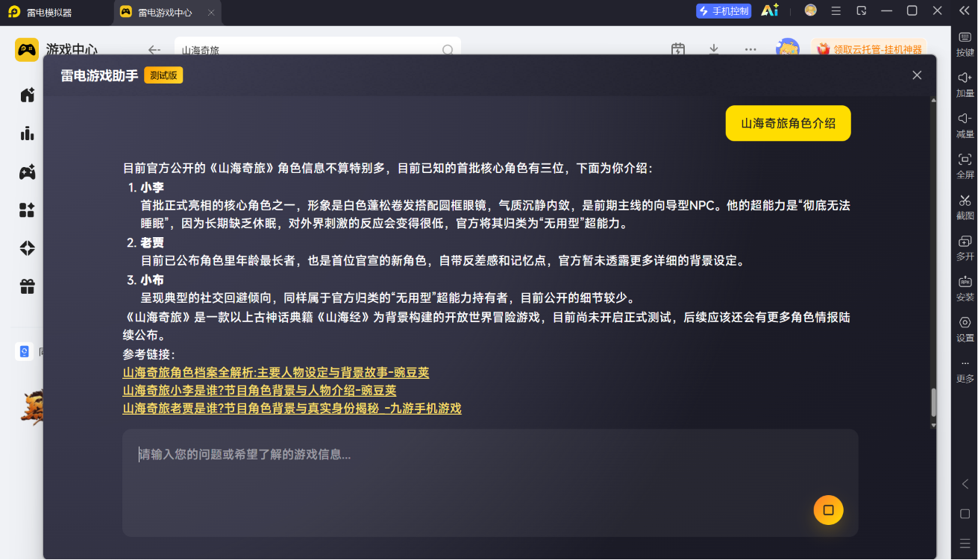This screenshot has width=978, height=560.
Task: Click the question input text field
Action: (x=490, y=482)
